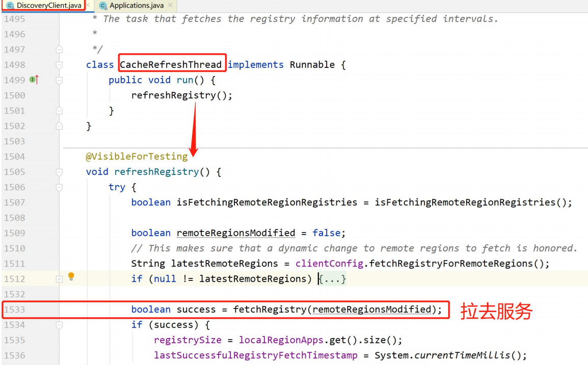
Task: Click the DiscoveryClient.java class file icon
Action: (10, 6)
